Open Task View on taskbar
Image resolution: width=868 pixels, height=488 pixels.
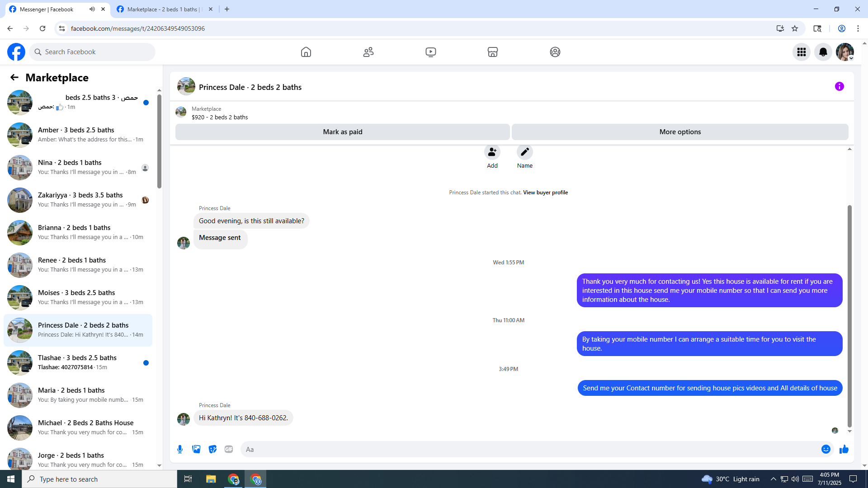pyautogui.click(x=188, y=479)
